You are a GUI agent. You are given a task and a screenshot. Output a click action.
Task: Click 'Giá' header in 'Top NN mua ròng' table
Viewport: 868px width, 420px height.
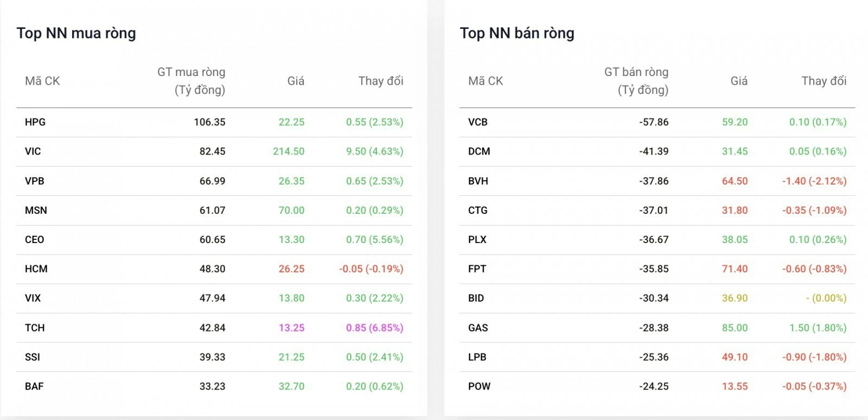pyautogui.click(x=296, y=81)
